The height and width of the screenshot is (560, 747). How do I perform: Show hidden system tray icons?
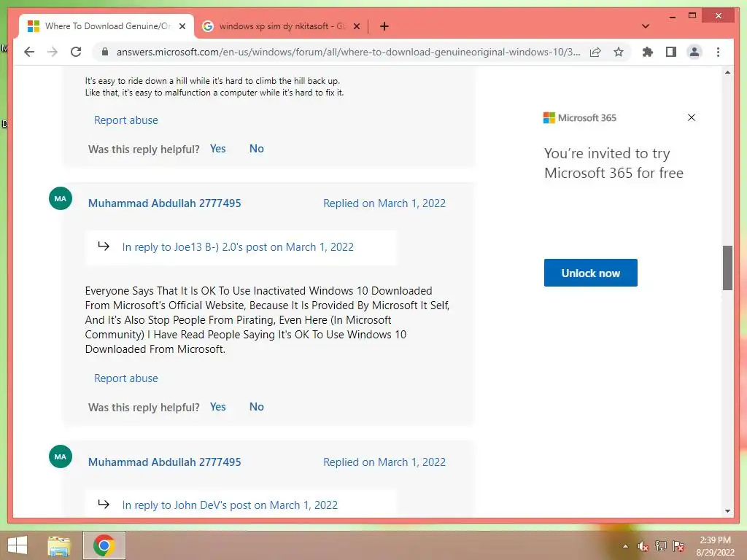625,546
